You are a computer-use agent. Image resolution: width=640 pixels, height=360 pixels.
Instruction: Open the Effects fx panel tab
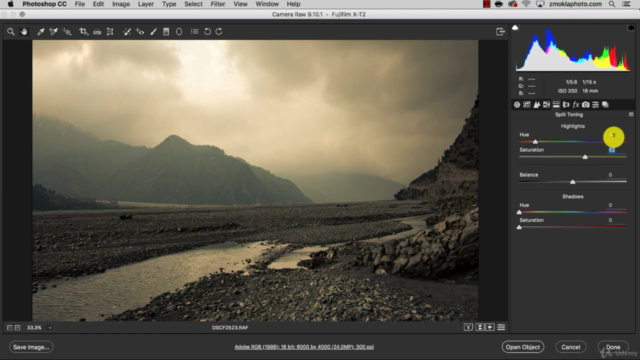576,104
